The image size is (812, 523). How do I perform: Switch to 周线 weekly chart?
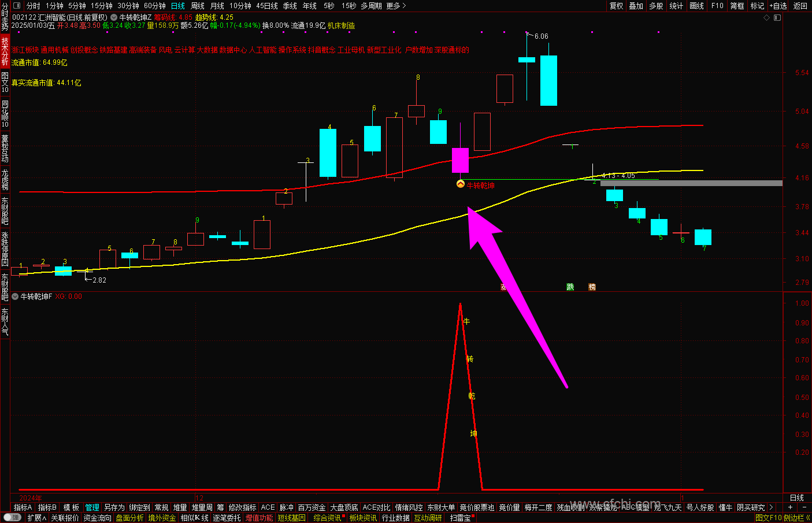tap(198, 6)
